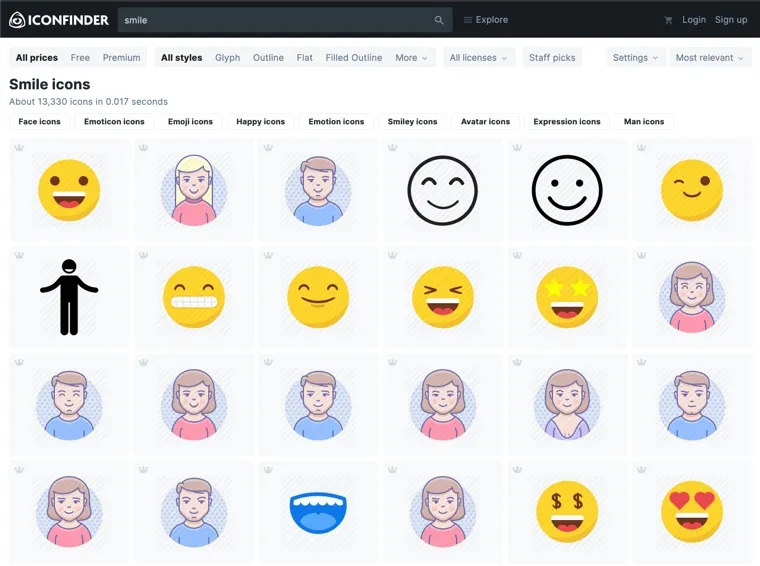
Task: Select the squinting laughing emoji icon
Action: pyautogui.click(x=443, y=297)
